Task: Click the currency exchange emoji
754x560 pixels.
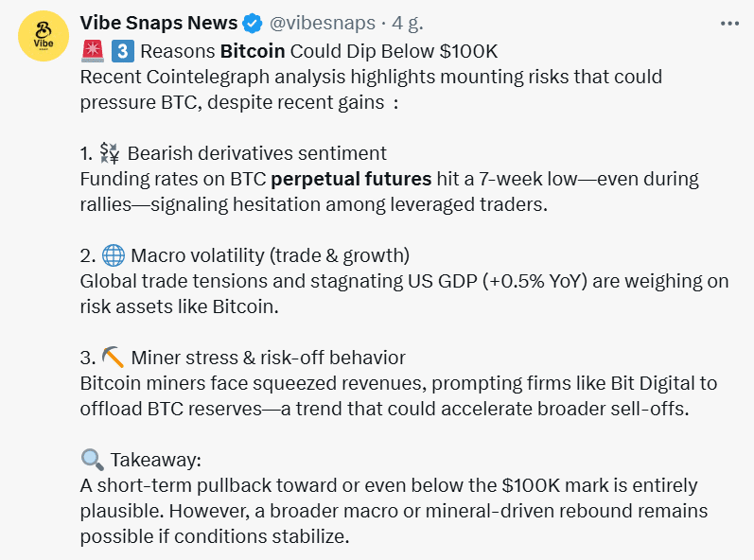Action: coord(111,153)
